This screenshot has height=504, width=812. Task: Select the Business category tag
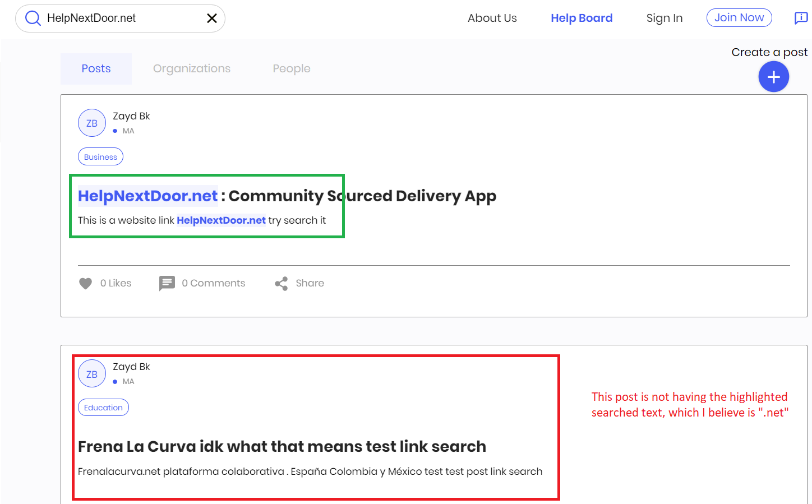100,157
